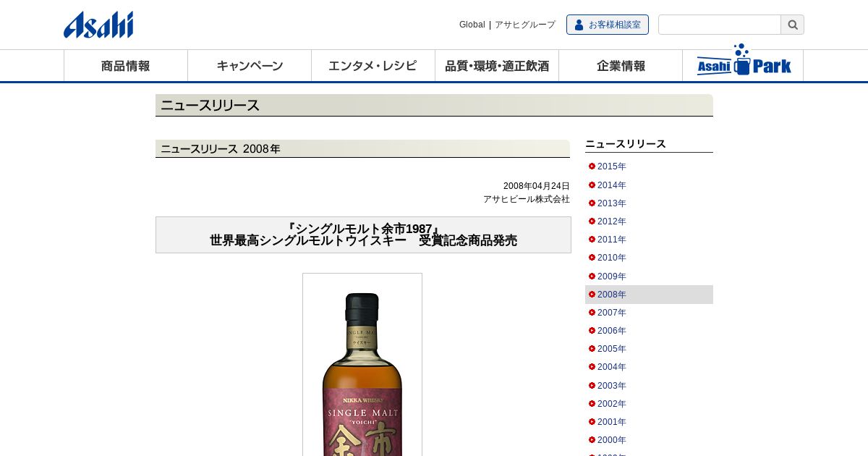
Task: Click the red bullet beside 2012年
Action: tap(592, 221)
